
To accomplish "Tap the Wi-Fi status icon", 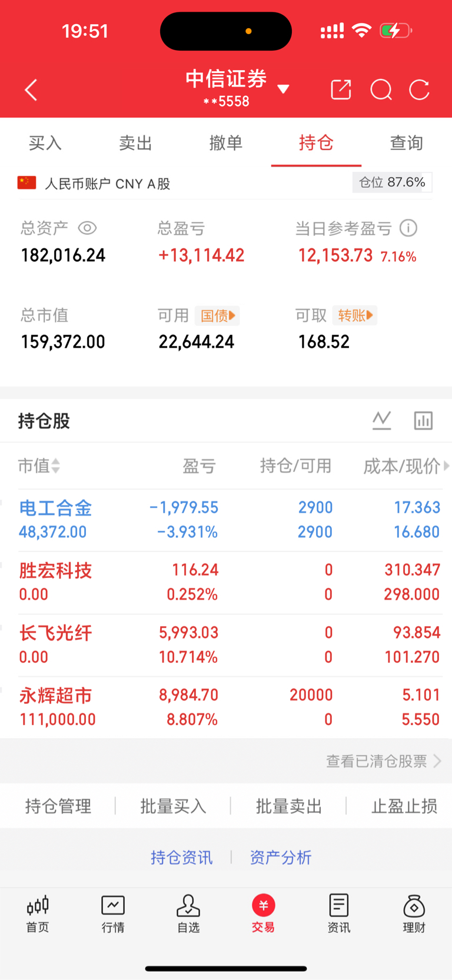I will [x=361, y=30].
